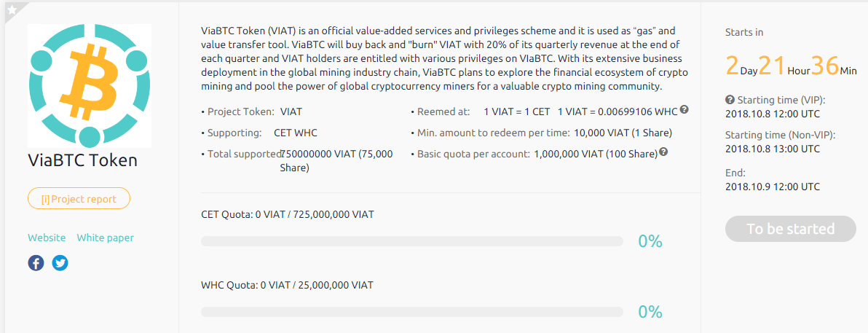The width and height of the screenshot is (868, 333).
Task: Click the WHC quota 0% label
Action: click(650, 312)
